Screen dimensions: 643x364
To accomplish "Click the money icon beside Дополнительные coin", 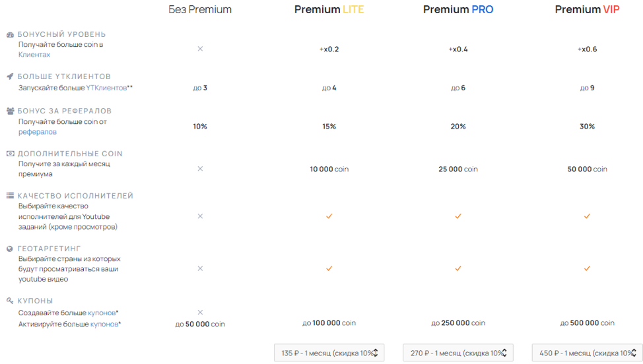I will click(x=11, y=154).
